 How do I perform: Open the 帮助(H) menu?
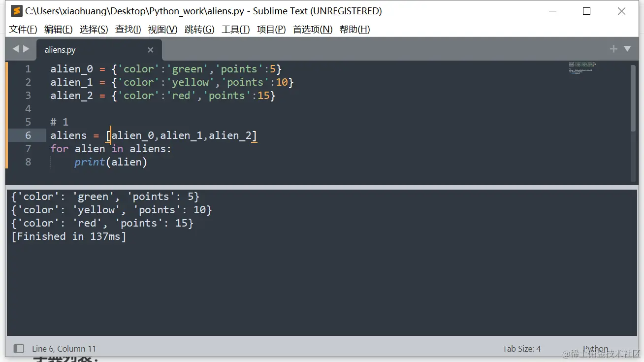354,30
